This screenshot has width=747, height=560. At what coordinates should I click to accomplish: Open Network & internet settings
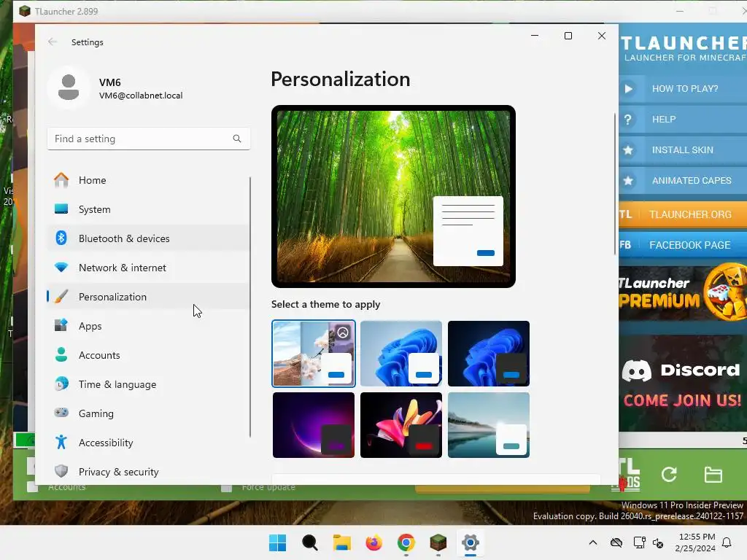pyautogui.click(x=148, y=268)
